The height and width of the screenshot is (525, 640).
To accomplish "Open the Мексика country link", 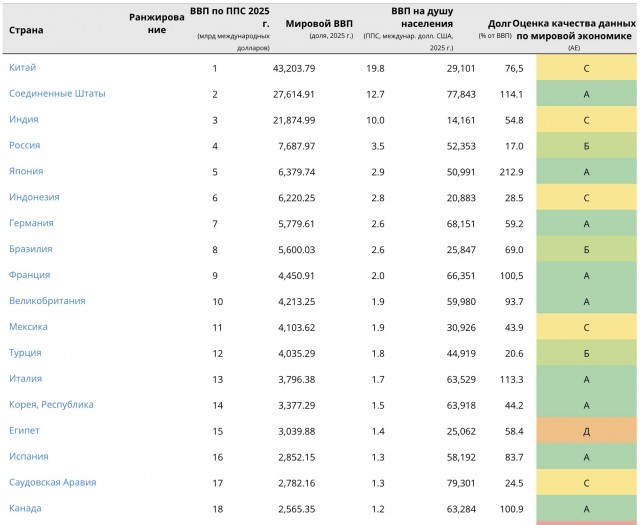I will click(x=28, y=327).
